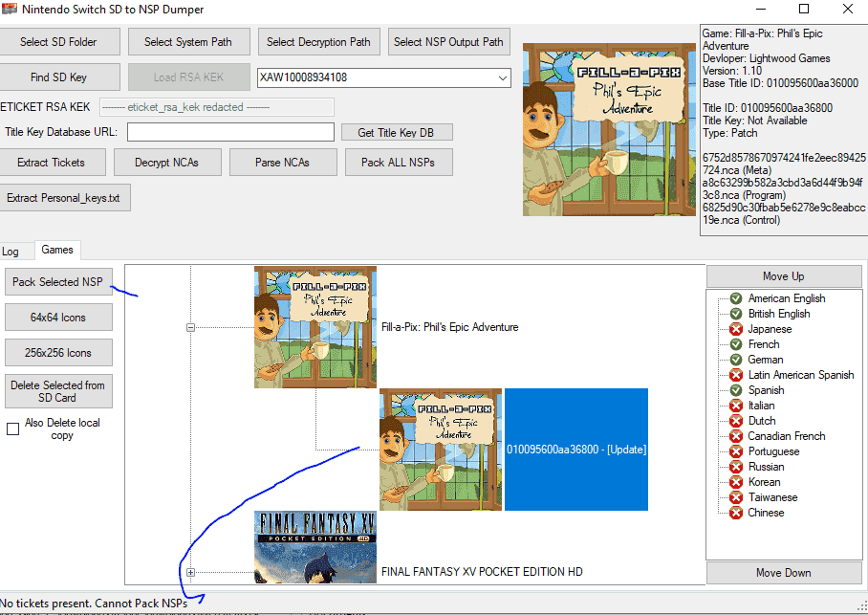
Task: Click the Spanish green check icon
Action: click(736, 390)
